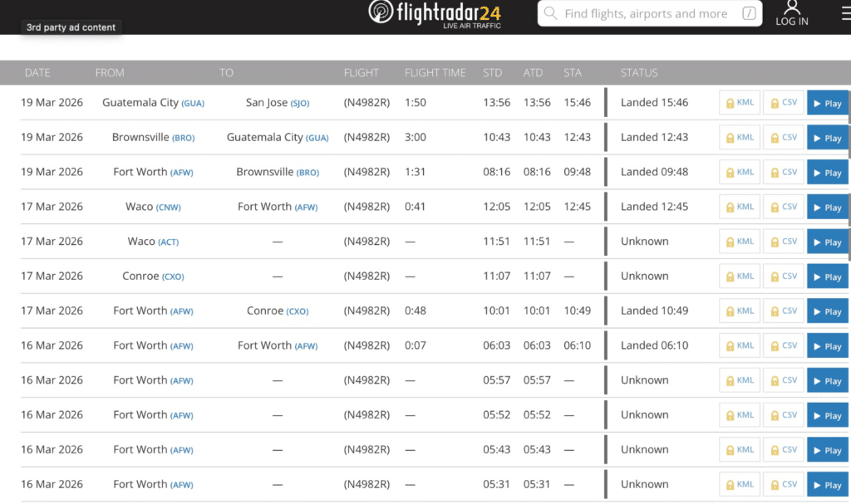The height and width of the screenshot is (504, 851).
Task: Download CSV for Brownsville to Guatemala City flight
Action: (x=784, y=138)
